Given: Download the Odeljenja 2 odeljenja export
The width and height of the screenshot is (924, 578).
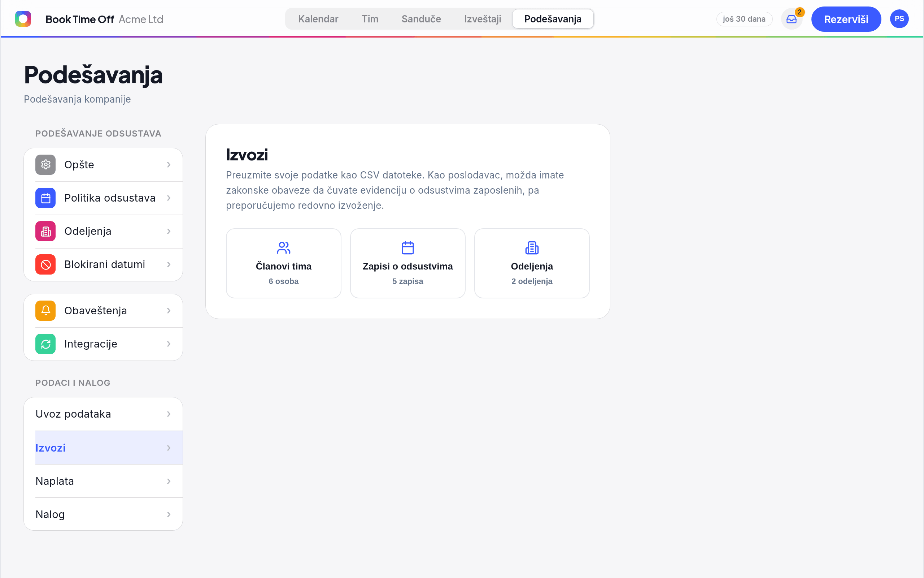Looking at the screenshot, I should (532, 263).
